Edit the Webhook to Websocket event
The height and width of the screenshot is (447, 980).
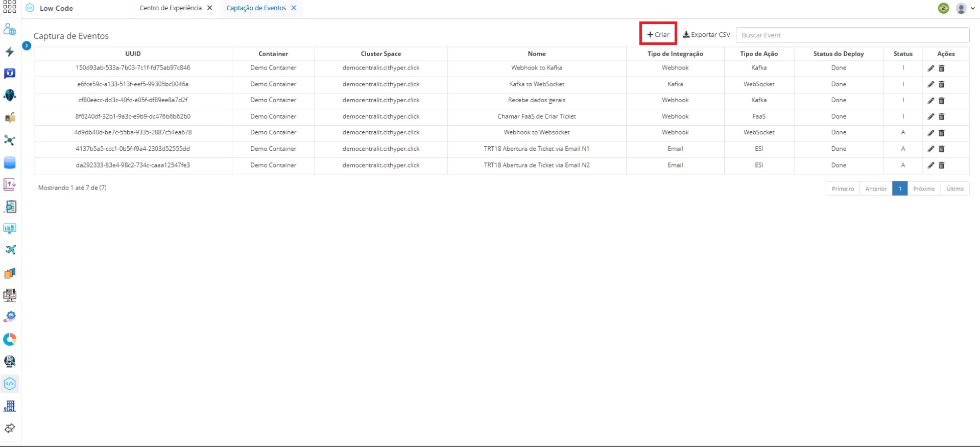click(931, 133)
